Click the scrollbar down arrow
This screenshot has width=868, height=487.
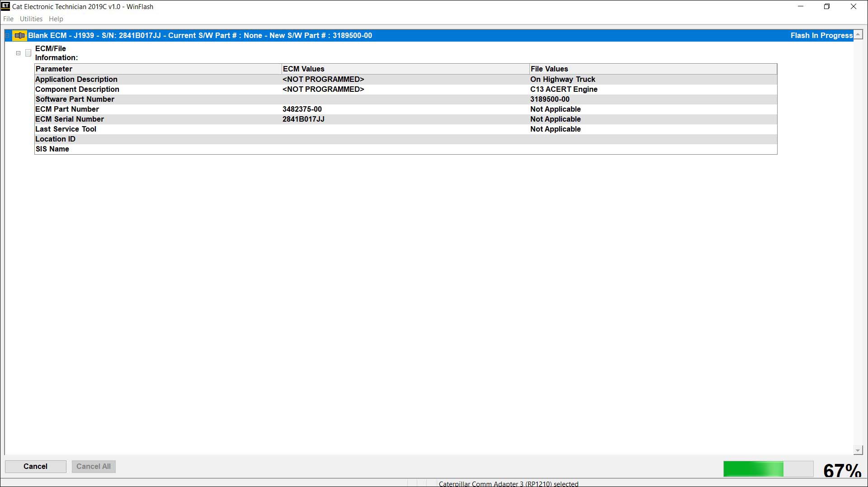click(x=857, y=449)
